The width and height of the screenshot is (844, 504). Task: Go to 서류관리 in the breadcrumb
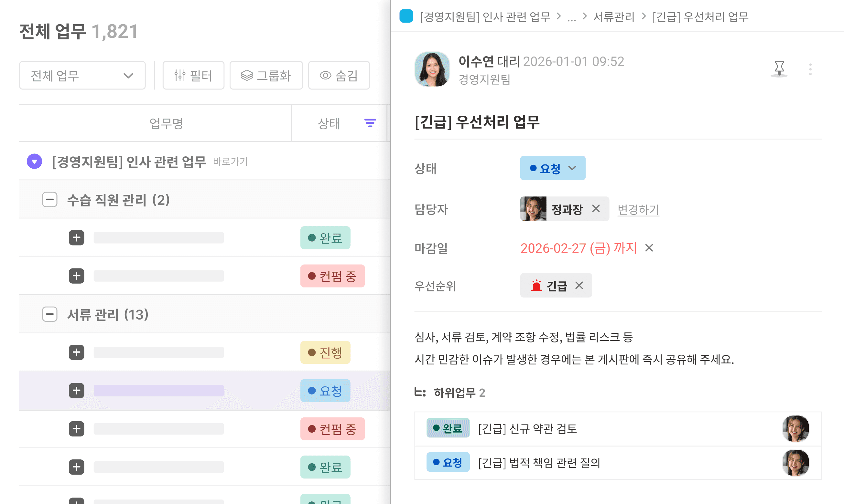(x=613, y=17)
